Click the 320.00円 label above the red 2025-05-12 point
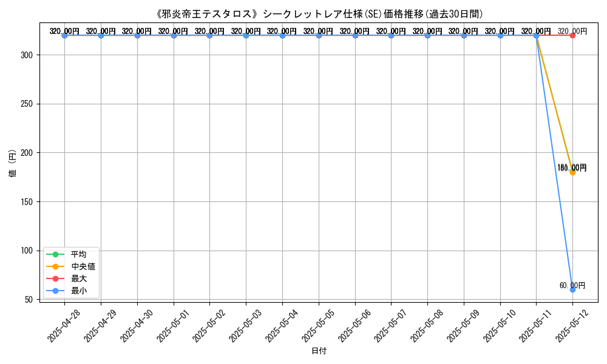Image resolution: width=607 pixels, height=364 pixels. click(572, 32)
